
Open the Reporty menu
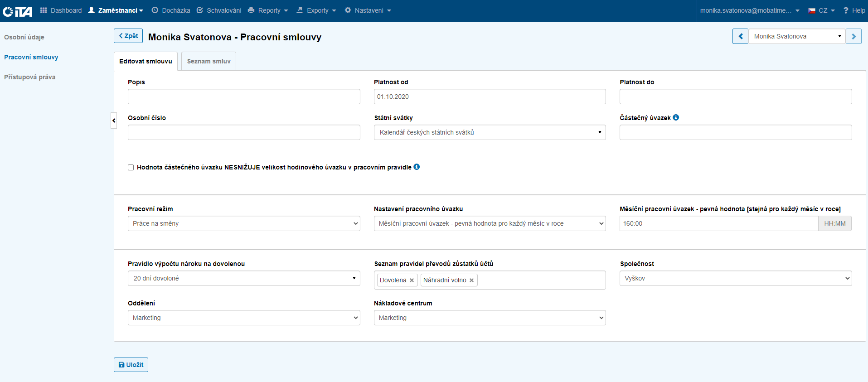click(268, 10)
